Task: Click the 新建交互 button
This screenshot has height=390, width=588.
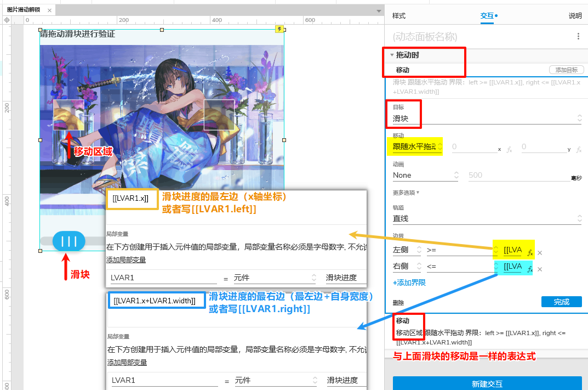Action: tap(487, 383)
